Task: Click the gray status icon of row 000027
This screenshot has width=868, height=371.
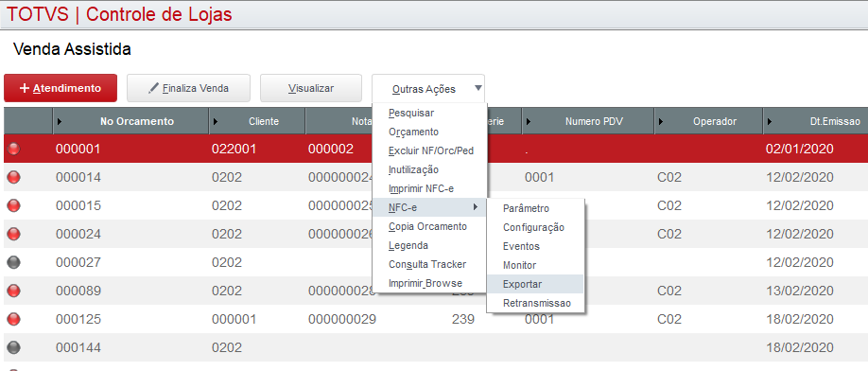Action: 14,262
